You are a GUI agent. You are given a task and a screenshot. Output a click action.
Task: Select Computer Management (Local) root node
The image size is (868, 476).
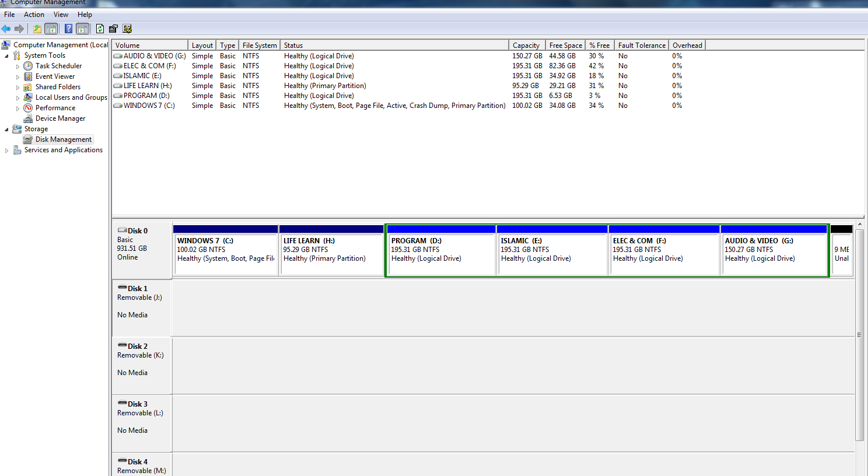[61, 45]
